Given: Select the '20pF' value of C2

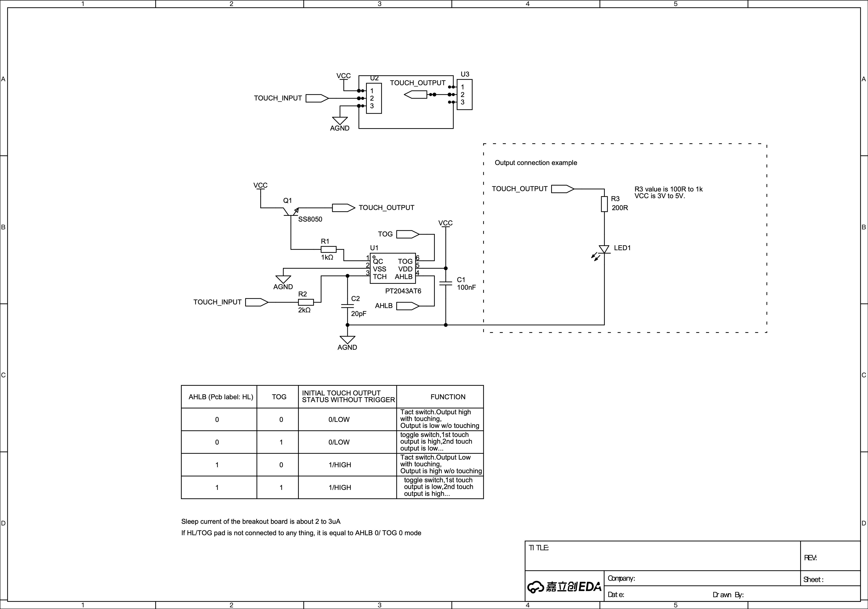Looking at the screenshot, I should coord(358,314).
